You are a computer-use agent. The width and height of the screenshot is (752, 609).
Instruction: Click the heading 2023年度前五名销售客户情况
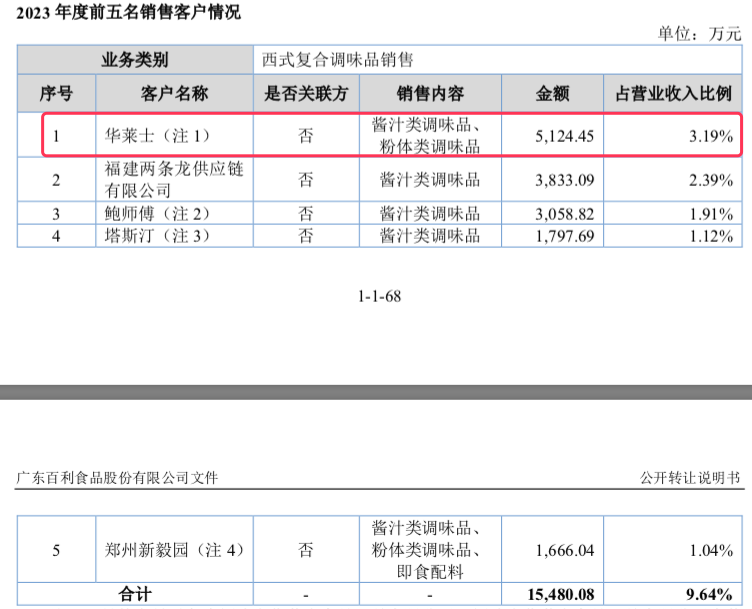pyautogui.click(x=129, y=12)
